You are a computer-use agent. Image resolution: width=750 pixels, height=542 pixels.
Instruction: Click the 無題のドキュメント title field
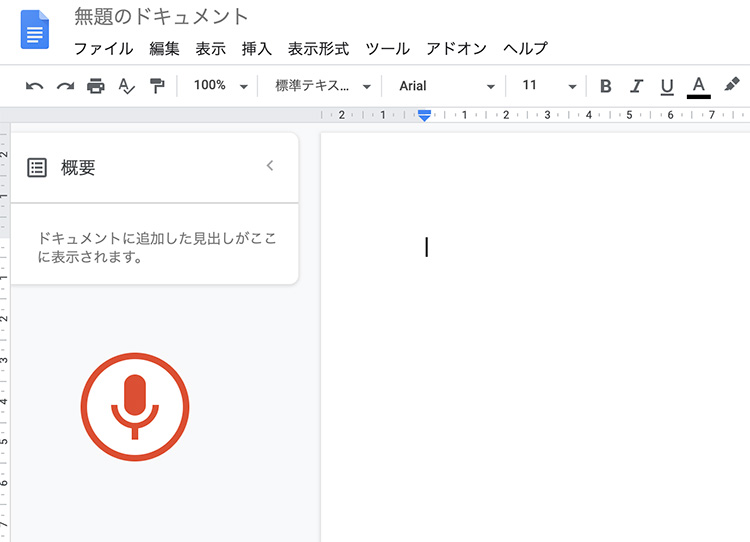click(x=161, y=17)
